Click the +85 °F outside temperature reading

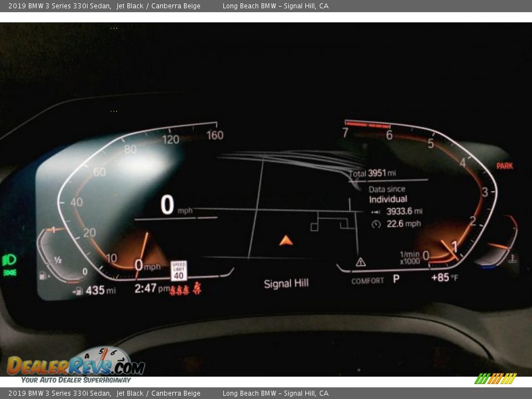click(x=444, y=278)
